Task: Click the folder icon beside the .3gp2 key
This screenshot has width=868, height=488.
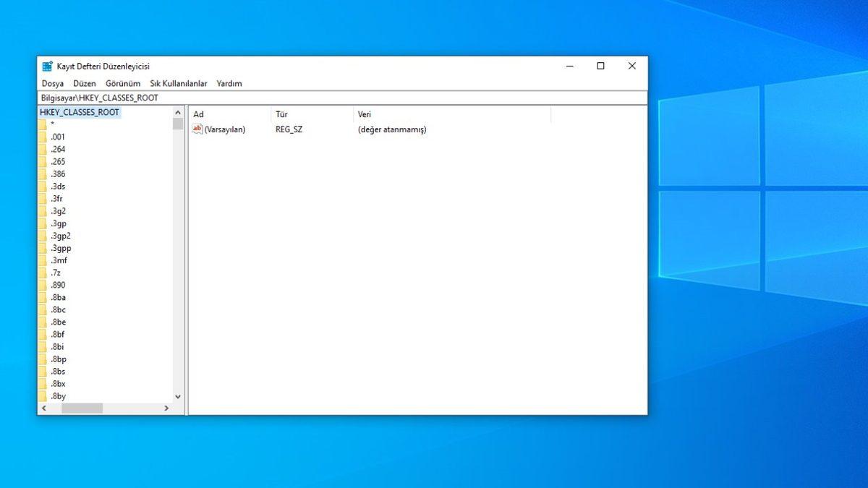Action: [x=44, y=236]
